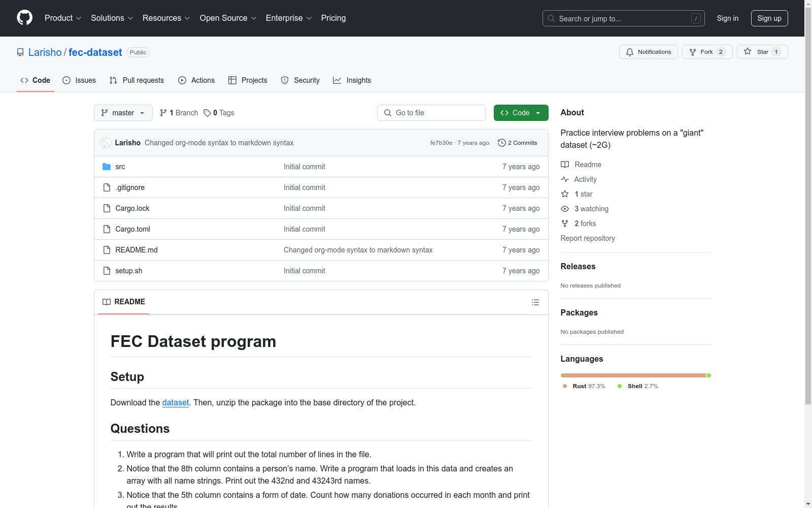Click the .gitignore file icon
This screenshot has width=812, height=508.
click(107, 187)
